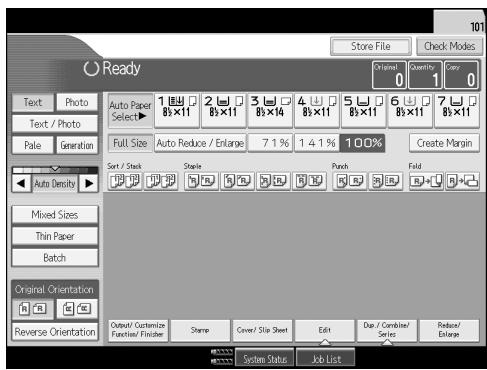Select paper tray 2 (8½×11)
Viewport: 487px width, 370px height.
click(224, 111)
